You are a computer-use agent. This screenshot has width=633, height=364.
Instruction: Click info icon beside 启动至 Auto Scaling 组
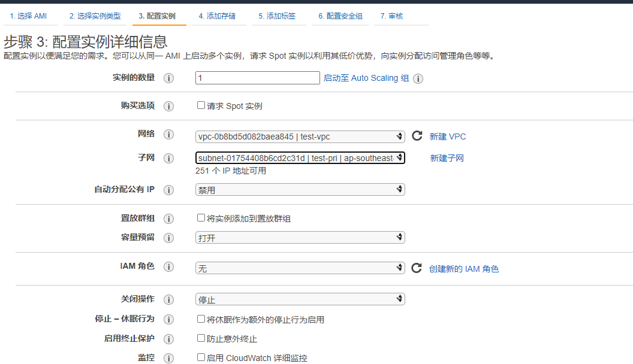click(x=418, y=78)
